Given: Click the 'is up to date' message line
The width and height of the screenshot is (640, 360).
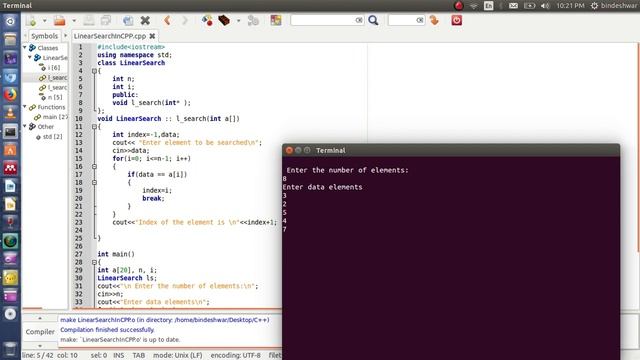Looking at the screenshot, I should click(120, 340).
